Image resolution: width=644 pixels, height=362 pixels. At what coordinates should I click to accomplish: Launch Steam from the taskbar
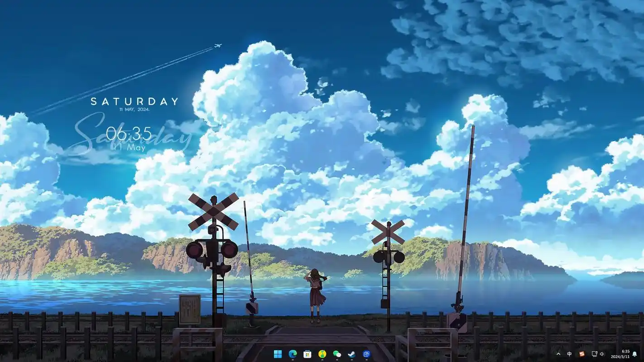tap(351, 354)
